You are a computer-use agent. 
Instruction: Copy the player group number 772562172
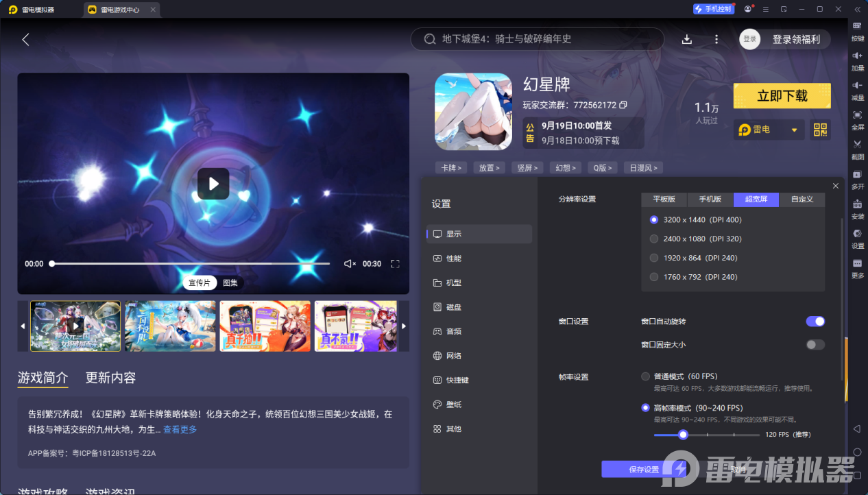tap(623, 105)
